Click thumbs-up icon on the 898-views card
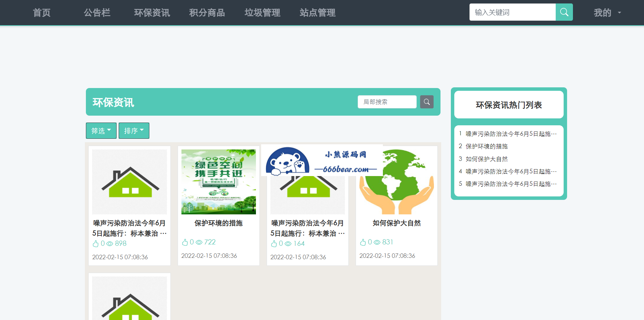The image size is (644, 320). coord(96,244)
